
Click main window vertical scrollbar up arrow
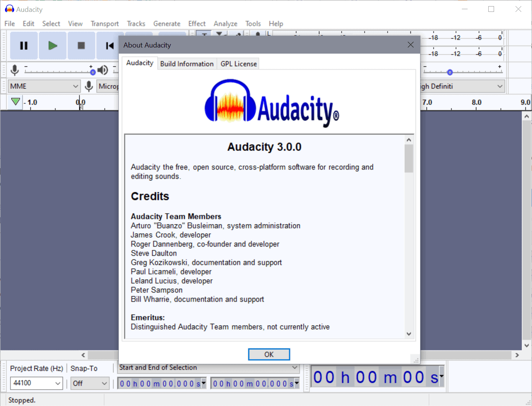tap(527, 116)
